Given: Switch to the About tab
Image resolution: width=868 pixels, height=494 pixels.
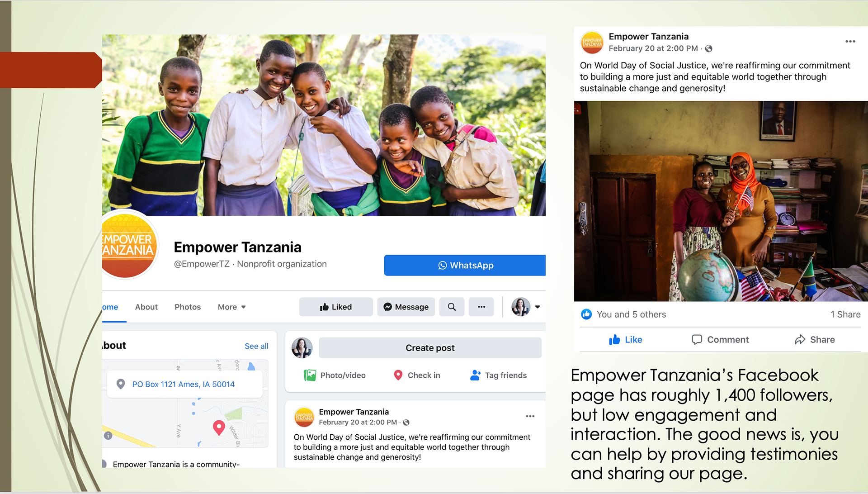Looking at the screenshot, I should (x=146, y=307).
